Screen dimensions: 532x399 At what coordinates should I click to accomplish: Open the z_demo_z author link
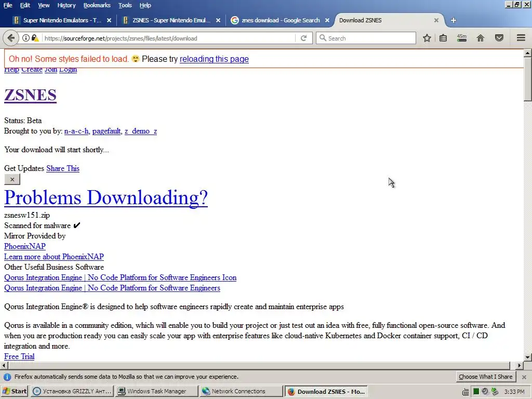pyautogui.click(x=141, y=131)
